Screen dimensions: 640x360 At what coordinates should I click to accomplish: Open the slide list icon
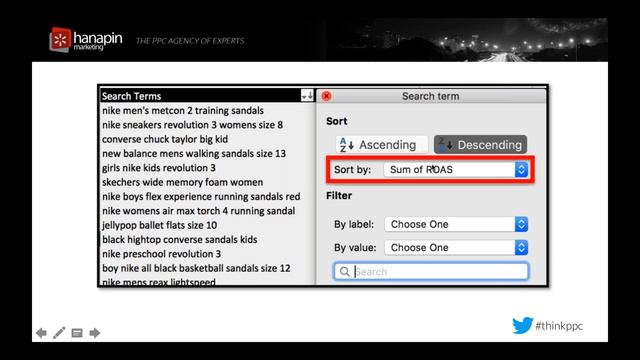(77, 333)
